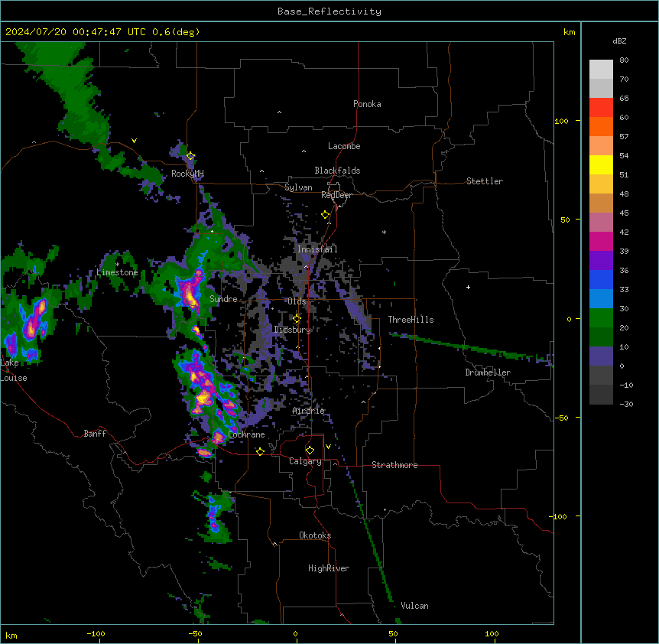Click the yellow diamond marker south of RedDeer
The width and height of the screenshot is (659, 644).
(326, 215)
